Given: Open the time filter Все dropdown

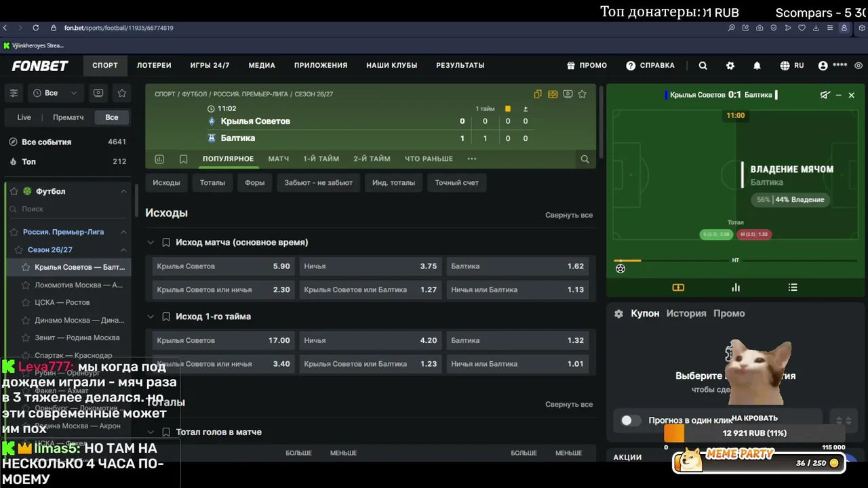Looking at the screenshot, I should [55, 93].
